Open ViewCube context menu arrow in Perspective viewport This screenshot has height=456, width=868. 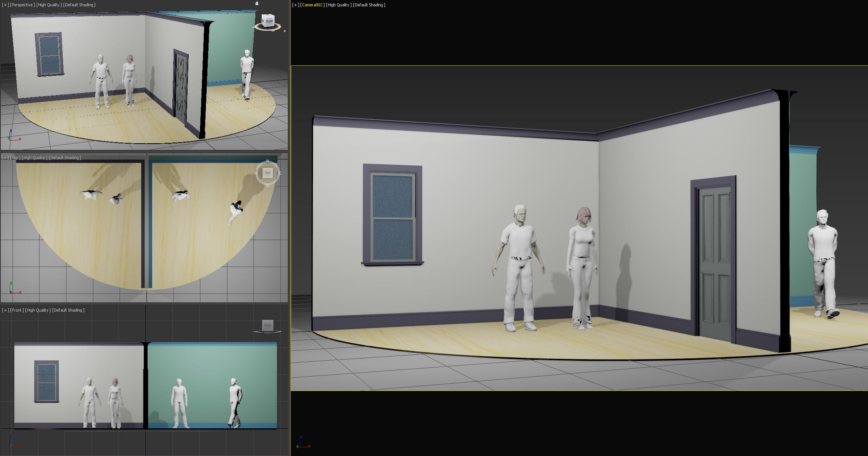285,31
